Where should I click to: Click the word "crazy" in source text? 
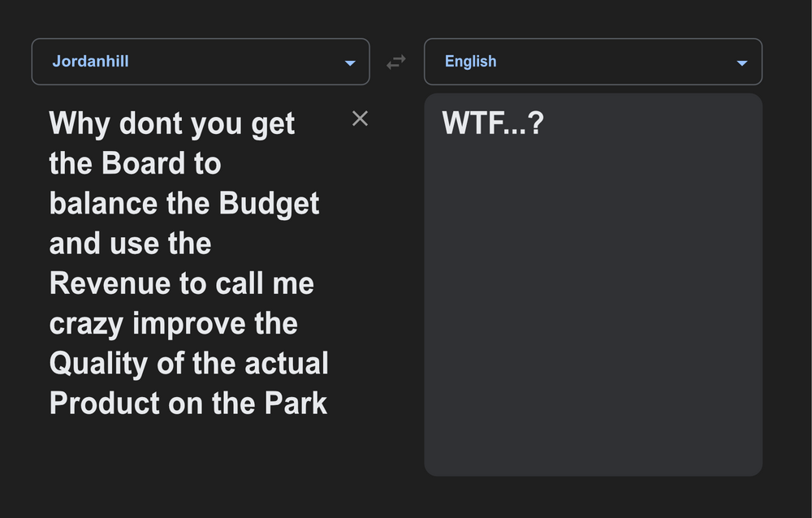[x=86, y=324]
